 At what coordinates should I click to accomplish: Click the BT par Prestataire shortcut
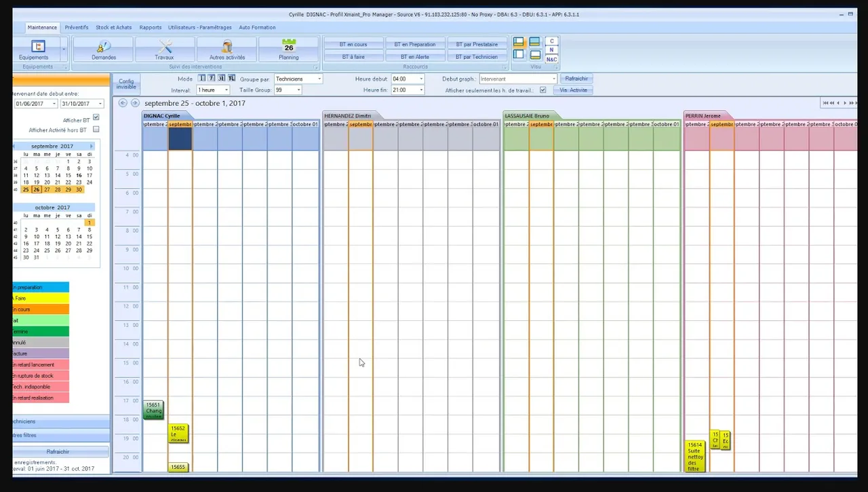pos(476,44)
